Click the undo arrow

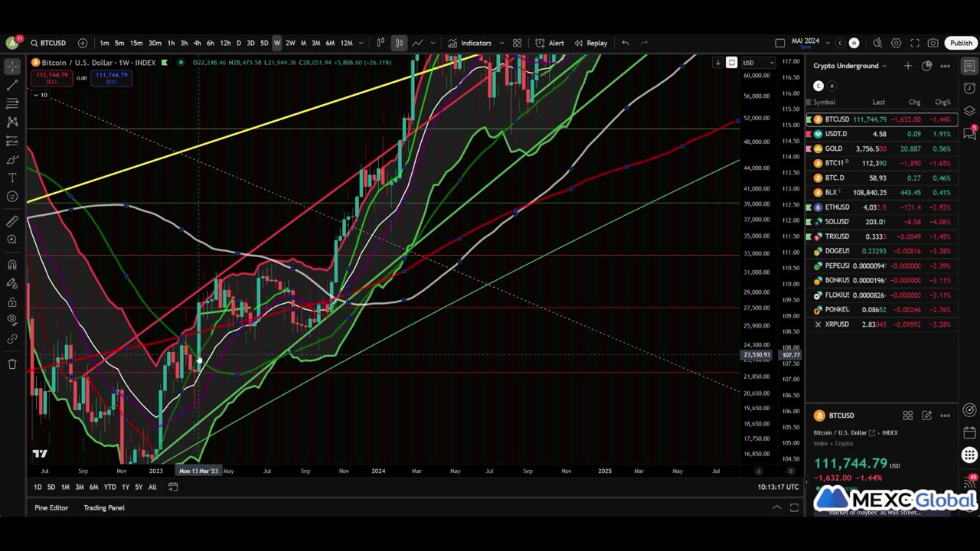click(x=626, y=43)
